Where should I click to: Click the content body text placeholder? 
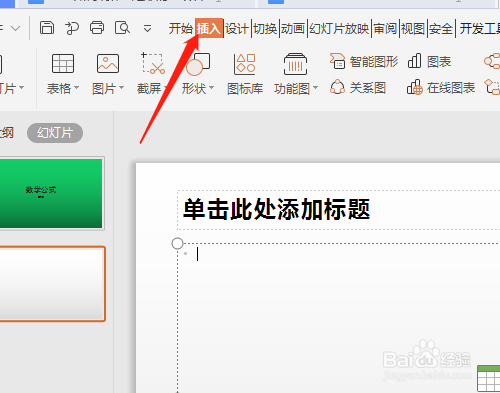coord(338,318)
